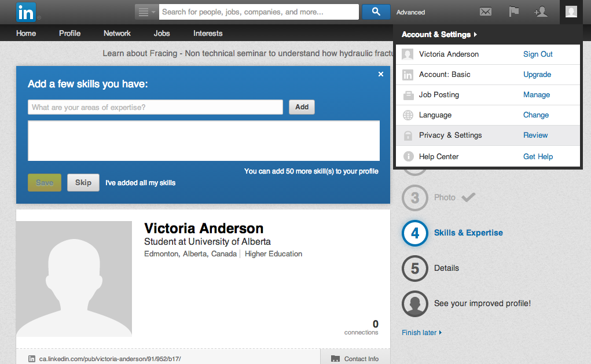Click Account: Basic row label
The height and width of the screenshot is (364, 591).
(x=445, y=75)
